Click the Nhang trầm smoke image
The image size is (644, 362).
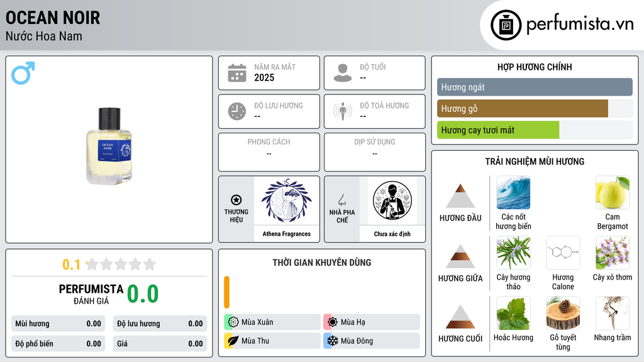click(x=613, y=314)
